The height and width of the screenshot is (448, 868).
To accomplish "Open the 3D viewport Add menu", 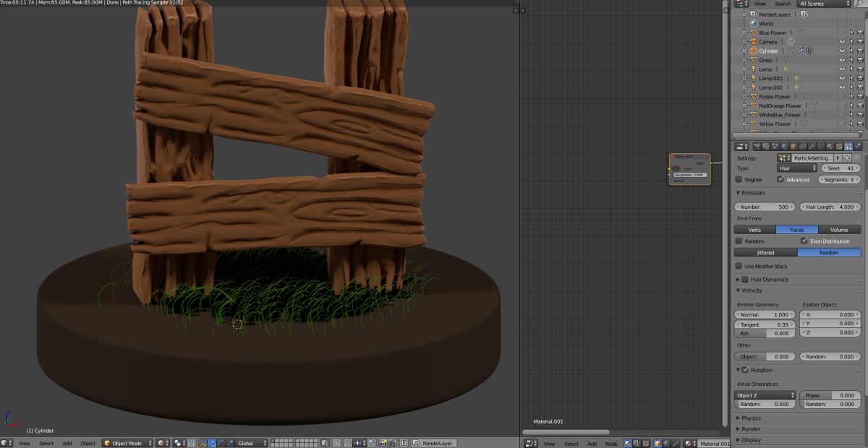I will tap(67, 443).
